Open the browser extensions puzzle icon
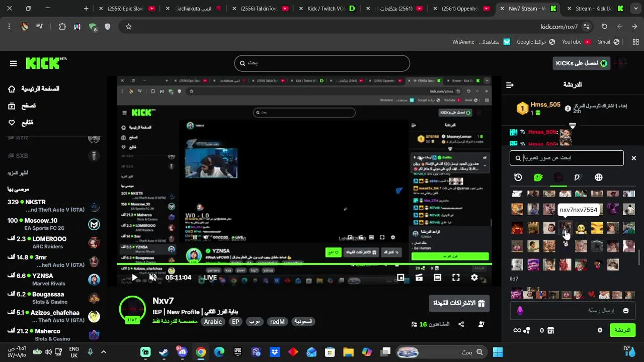 tap(62, 27)
